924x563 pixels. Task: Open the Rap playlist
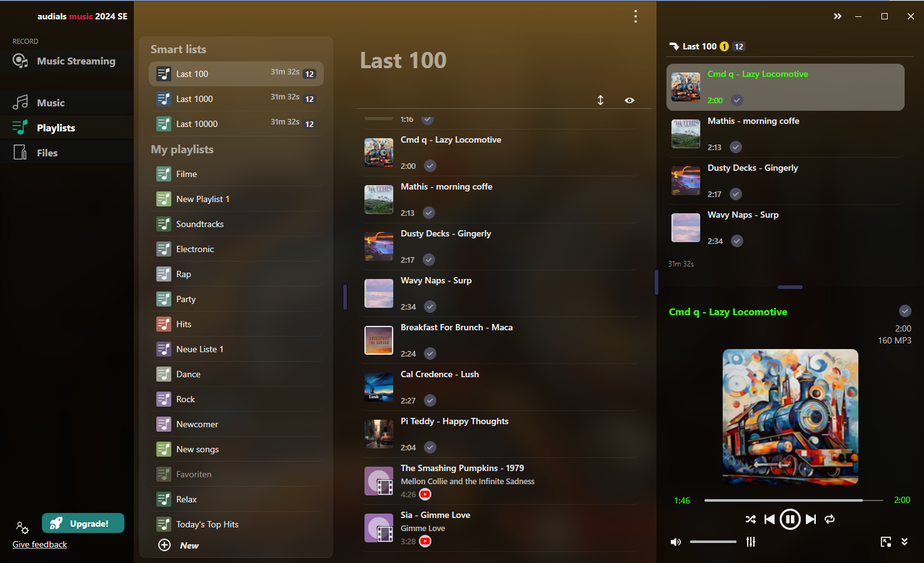(x=236, y=274)
